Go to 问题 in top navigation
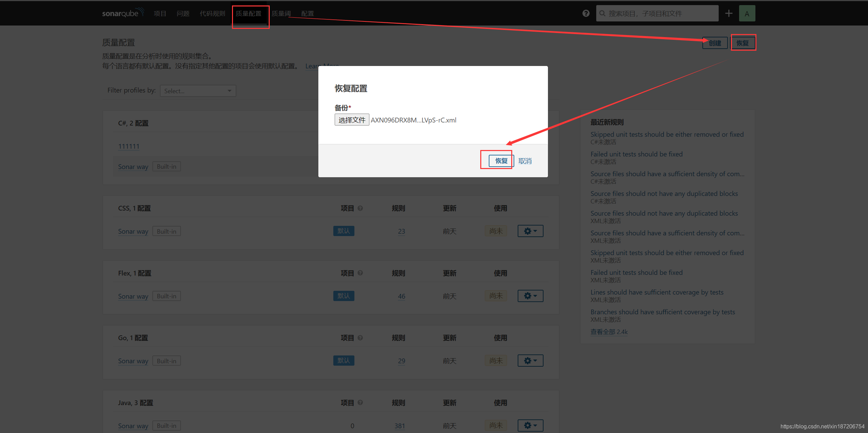Screen dimensions: 868x433 point(183,14)
